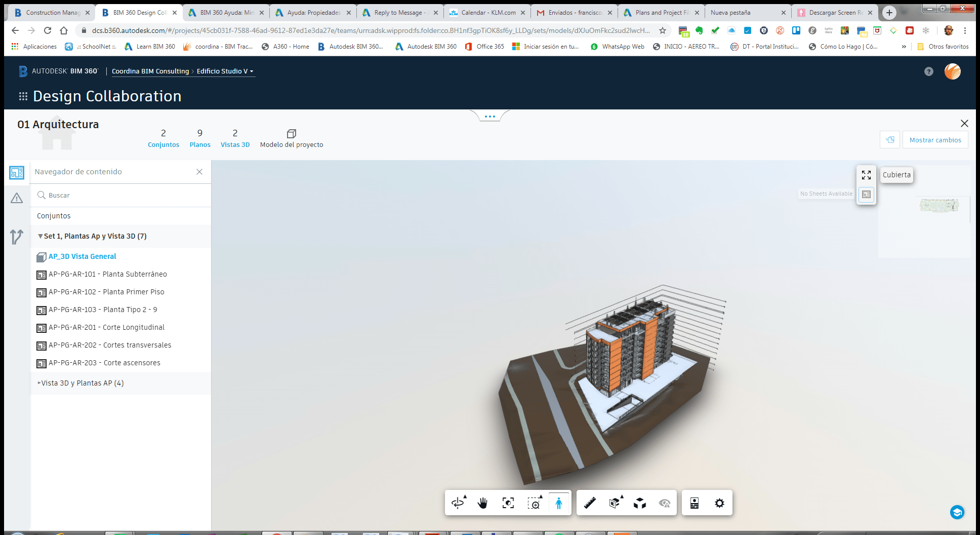Activate the Pan tool

[483, 503]
